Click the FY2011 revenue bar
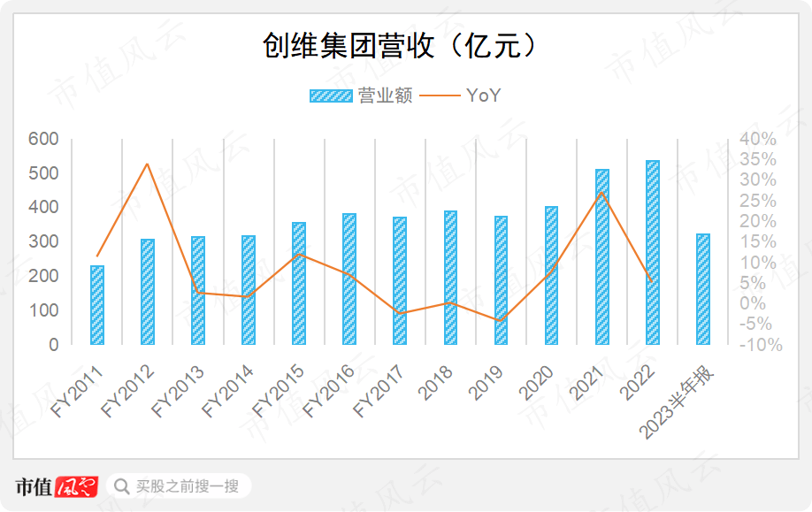The width and height of the screenshot is (812, 512). click(97, 305)
